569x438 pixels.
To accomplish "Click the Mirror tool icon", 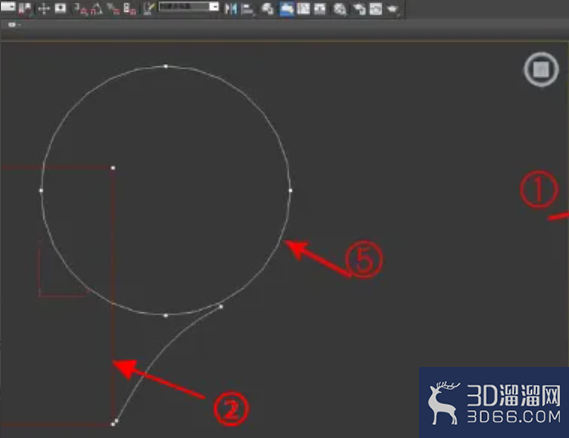I will [230, 9].
